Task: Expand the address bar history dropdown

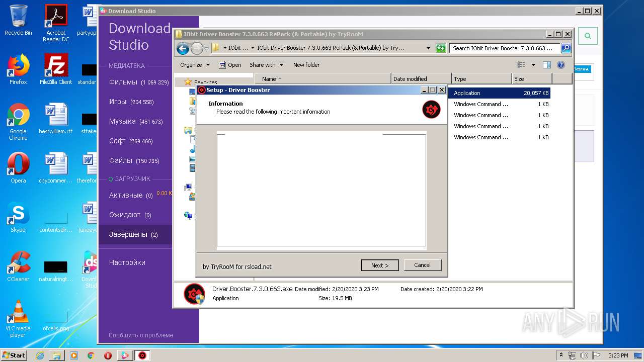Action: 428,48
